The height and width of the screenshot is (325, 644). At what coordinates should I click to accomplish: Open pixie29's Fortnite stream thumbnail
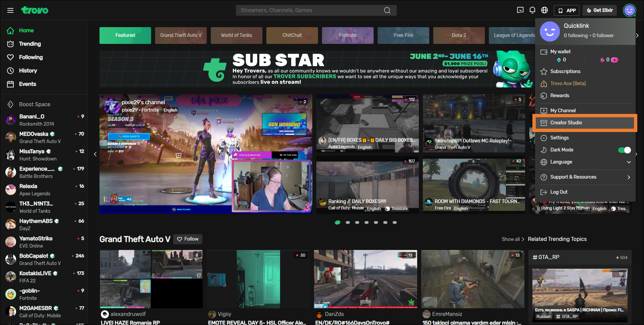(x=206, y=154)
